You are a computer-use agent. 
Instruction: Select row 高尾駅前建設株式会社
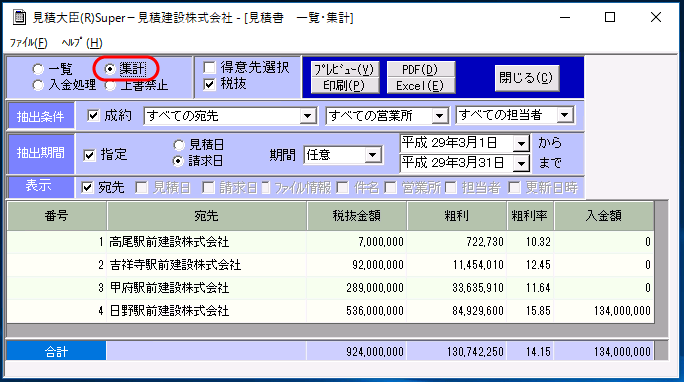pos(331,242)
